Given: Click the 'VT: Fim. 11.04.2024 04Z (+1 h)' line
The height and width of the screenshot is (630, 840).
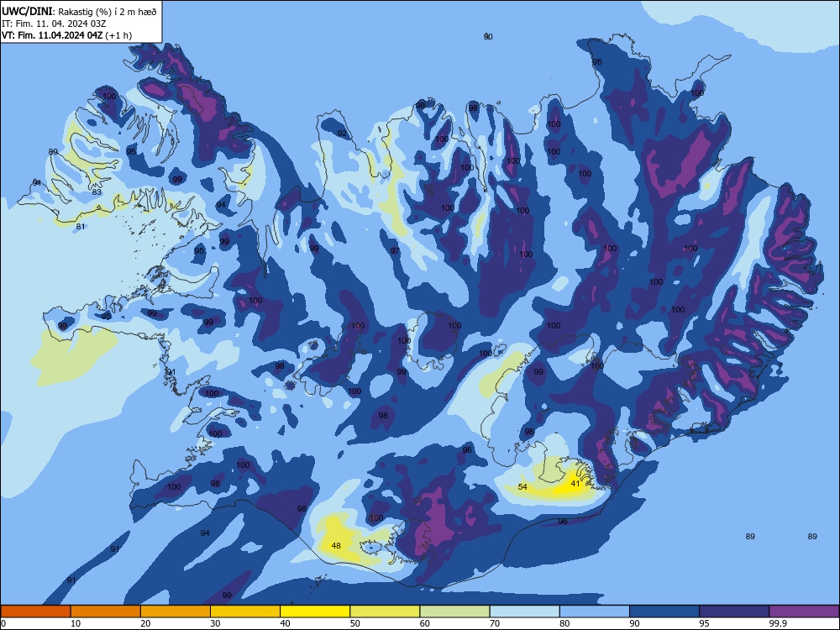Looking at the screenshot, I should coord(66,35).
